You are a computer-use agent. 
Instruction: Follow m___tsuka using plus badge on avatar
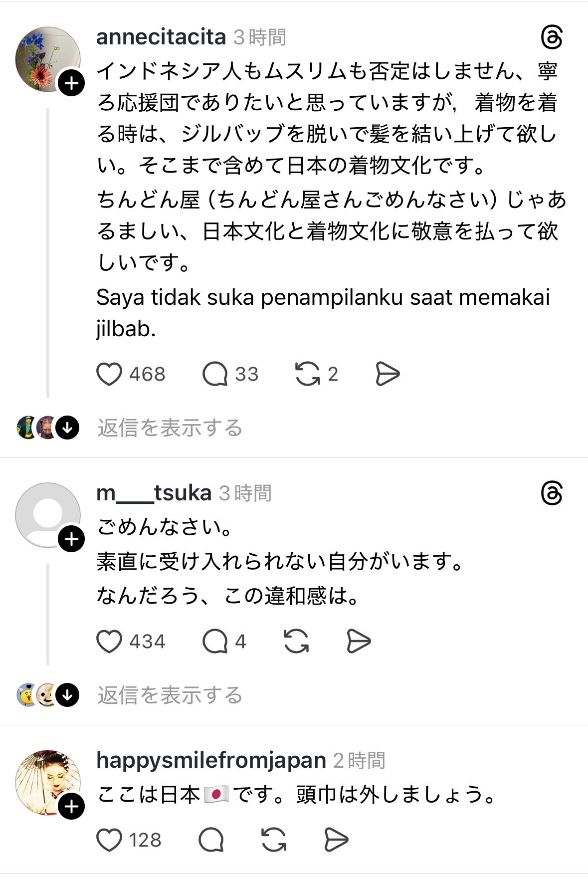[71, 539]
